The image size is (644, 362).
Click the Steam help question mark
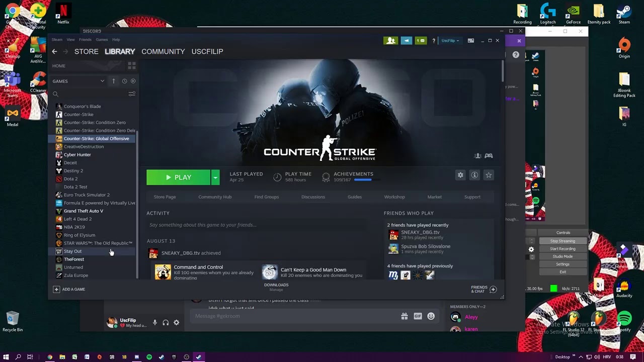tap(434, 41)
